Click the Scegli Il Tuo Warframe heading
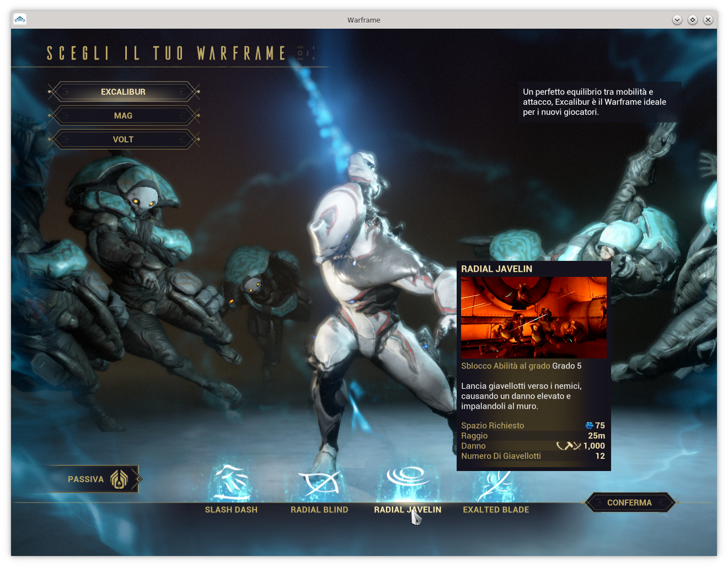The image size is (728, 567). pos(166,54)
